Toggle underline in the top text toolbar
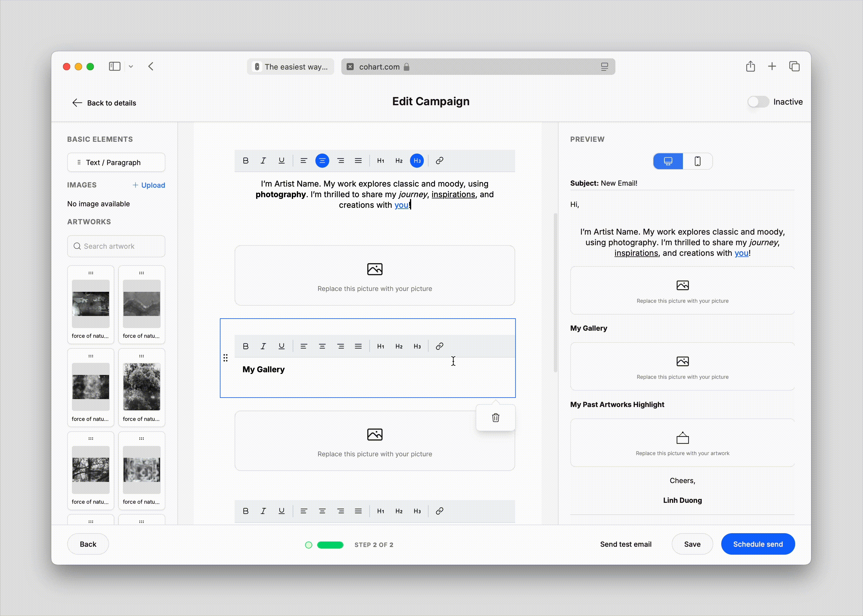The height and width of the screenshot is (616, 863). 281,161
